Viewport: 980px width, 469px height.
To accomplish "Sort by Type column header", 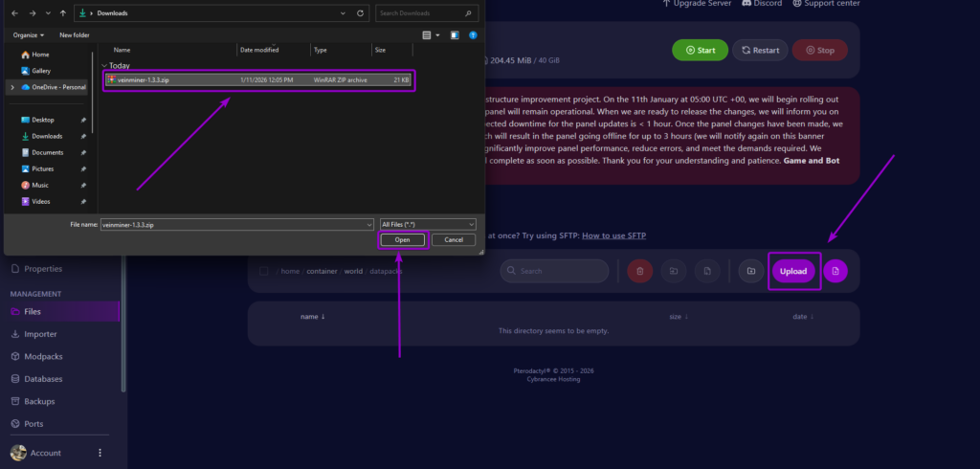I will [320, 50].
